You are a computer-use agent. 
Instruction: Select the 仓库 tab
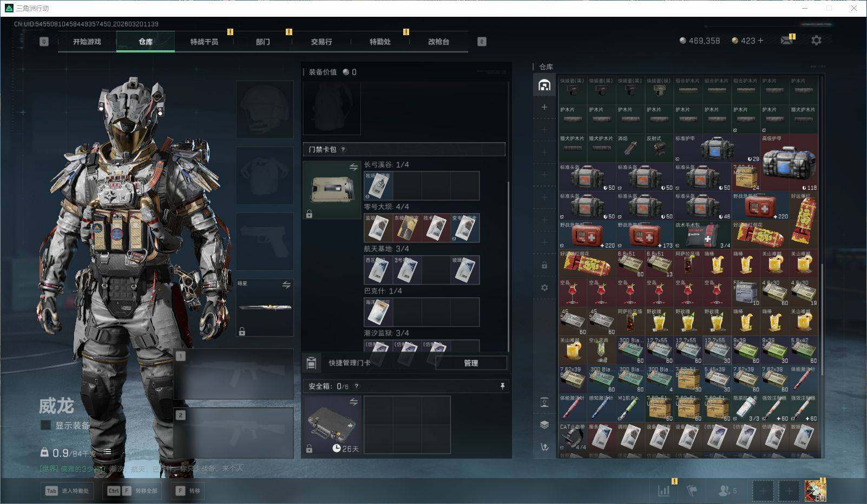click(x=146, y=42)
